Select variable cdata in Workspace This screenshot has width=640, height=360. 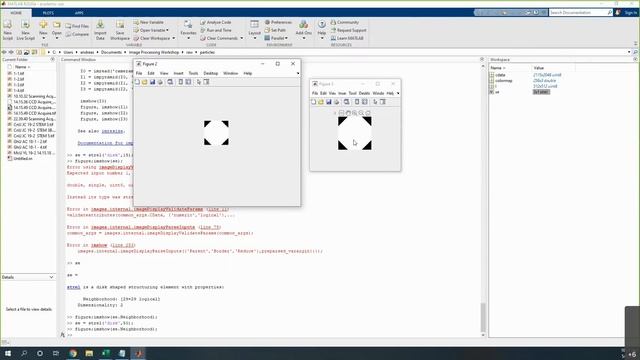coord(500,75)
